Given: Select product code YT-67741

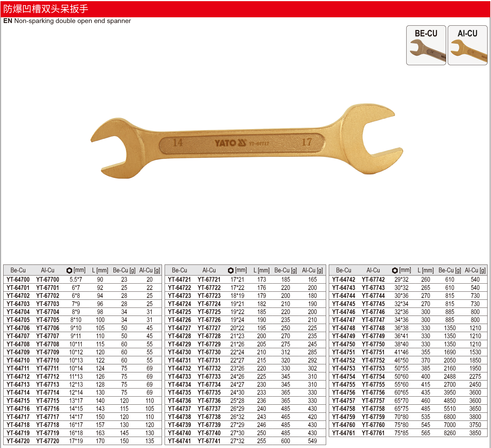Looking at the screenshot, I should (x=209, y=441).
